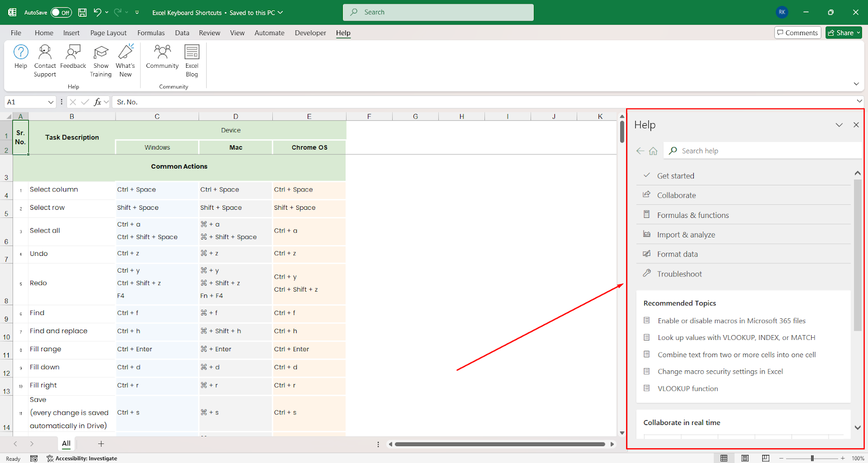
Task: Save the workbook with the Save icon
Action: click(82, 12)
